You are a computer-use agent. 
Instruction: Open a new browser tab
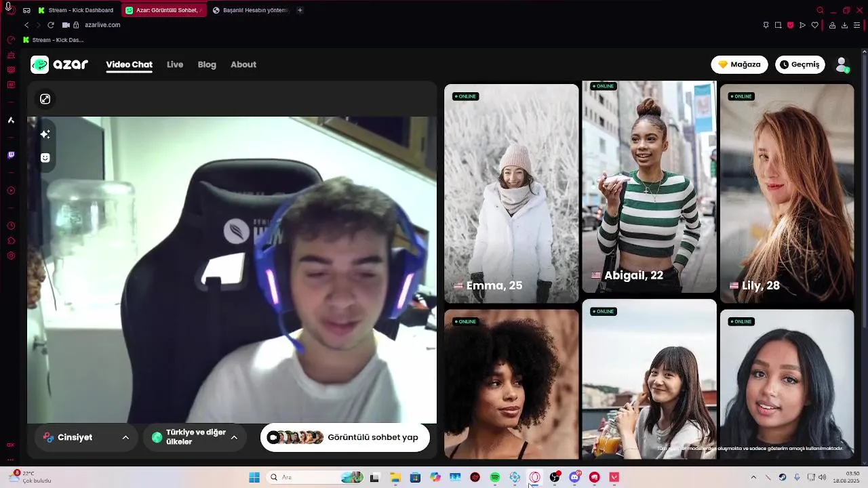point(300,10)
